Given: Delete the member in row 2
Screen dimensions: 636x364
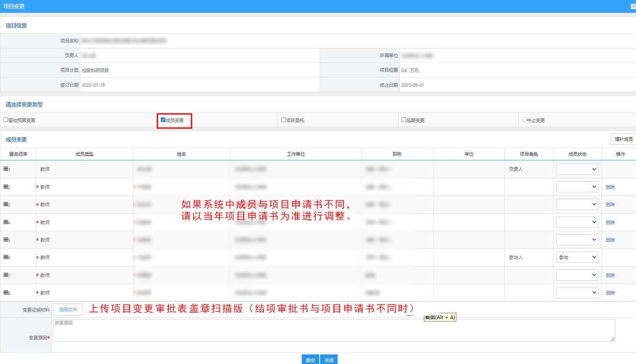Looking at the screenshot, I should [610, 187].
